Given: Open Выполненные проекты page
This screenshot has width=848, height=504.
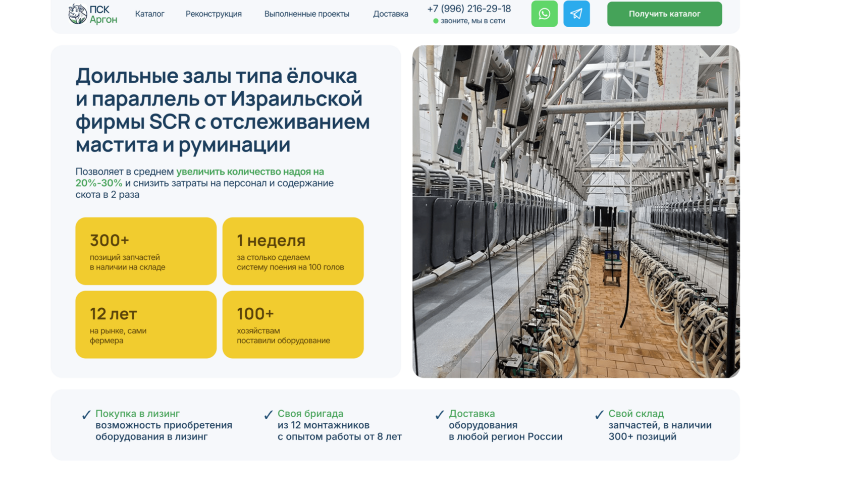Looking at the screenshot, I should [306, 14].
